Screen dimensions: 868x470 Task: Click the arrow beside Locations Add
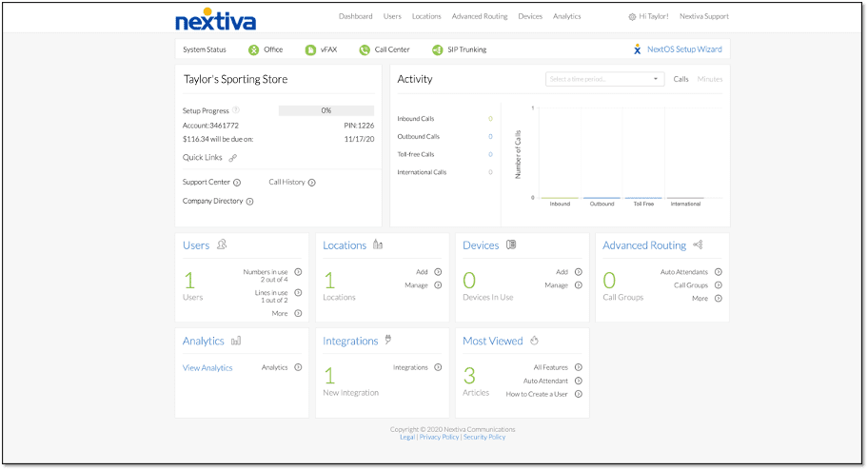pos(438,272)
